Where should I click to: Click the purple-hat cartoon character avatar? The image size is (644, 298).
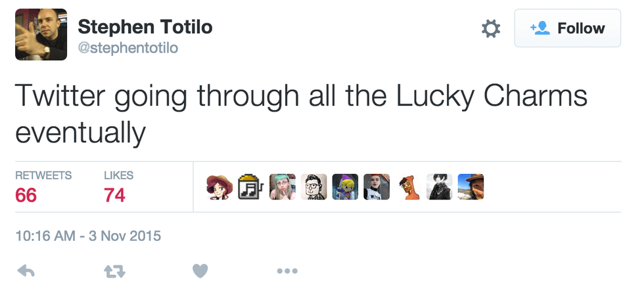pos(345,187)
